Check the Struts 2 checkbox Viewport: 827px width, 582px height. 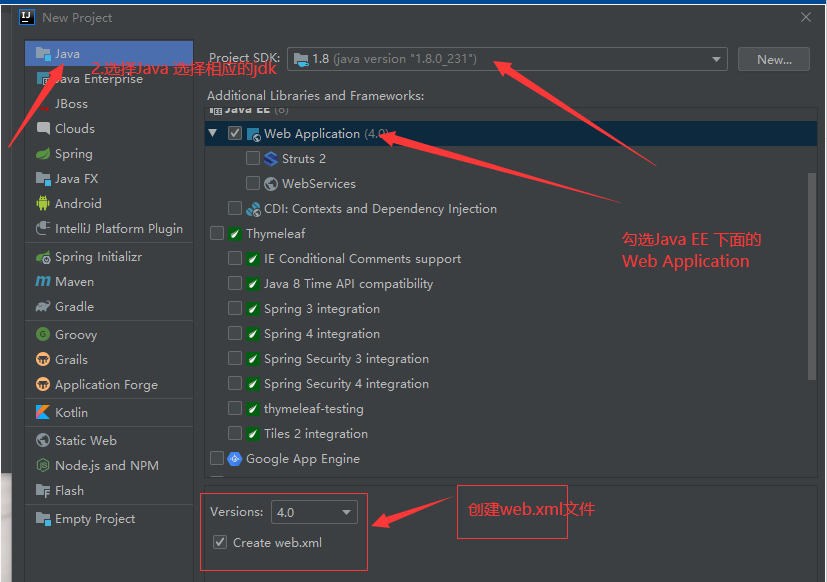pyautogui.click(x=253, y=158)
